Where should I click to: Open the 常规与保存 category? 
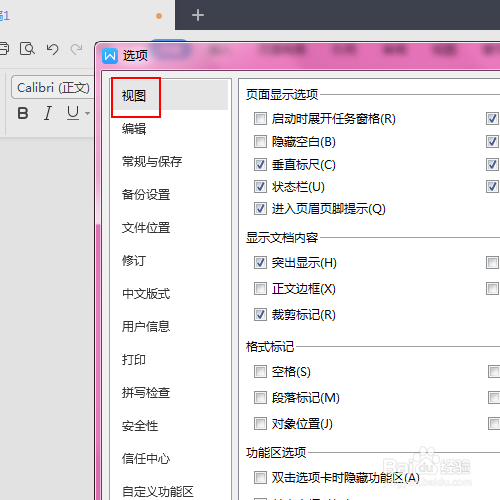point(152,161)
